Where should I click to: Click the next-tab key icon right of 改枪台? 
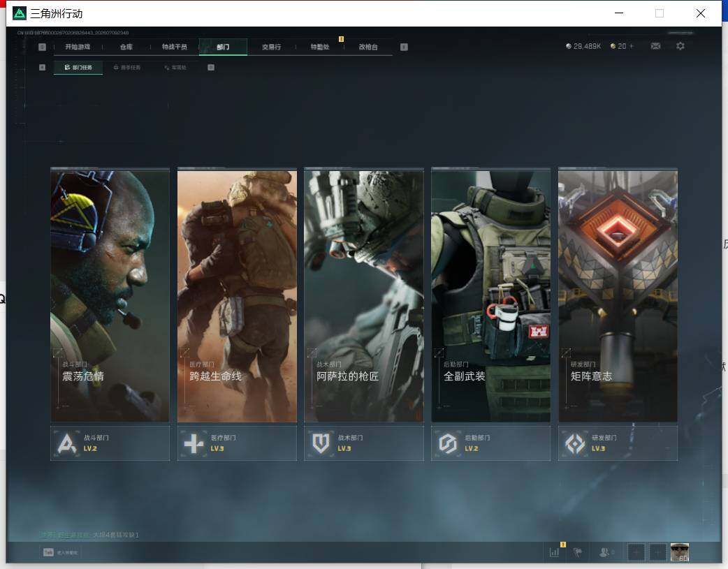pos(404,47)
